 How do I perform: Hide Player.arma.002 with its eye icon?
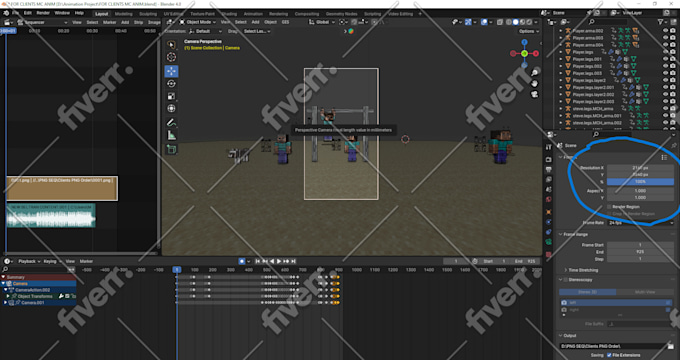[x=665, y=31]
